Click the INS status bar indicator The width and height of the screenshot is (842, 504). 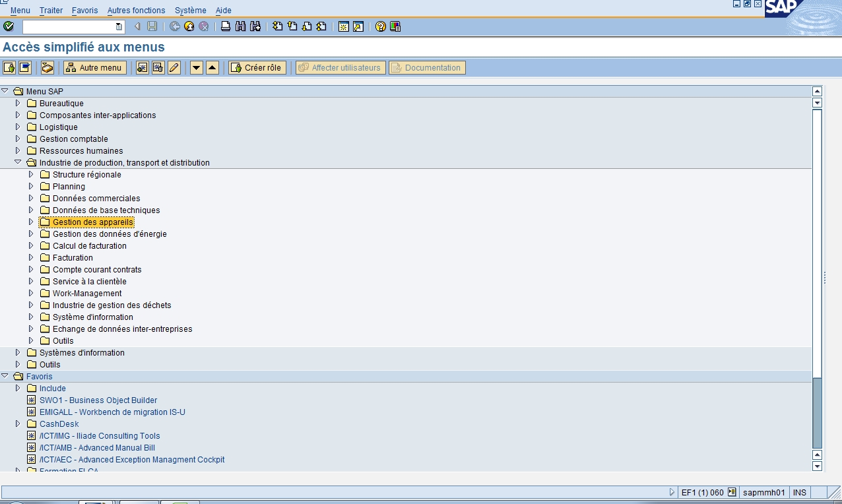click(800, 492)
